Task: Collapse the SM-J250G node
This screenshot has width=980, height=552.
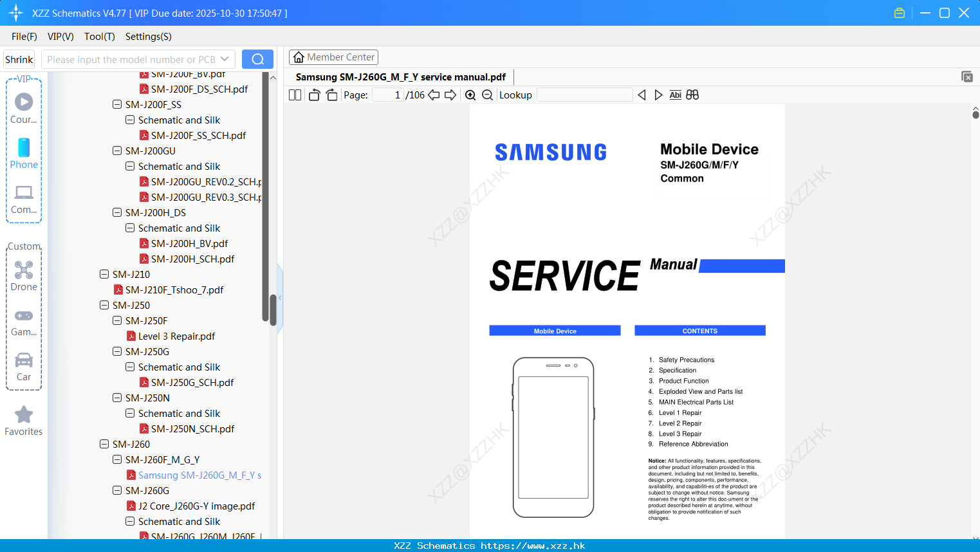Action: (x=117, y=351)
